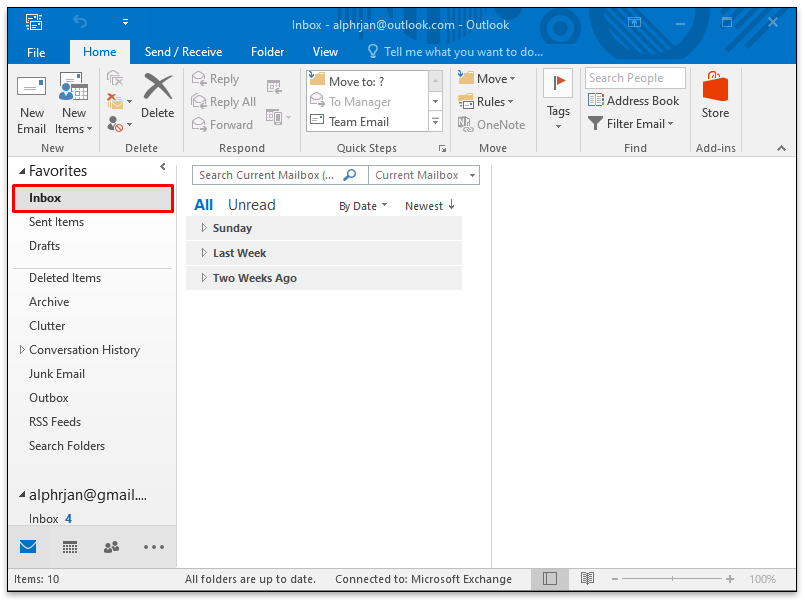Click the Search People field
The image size is (805, 600).
click(635, 78)
